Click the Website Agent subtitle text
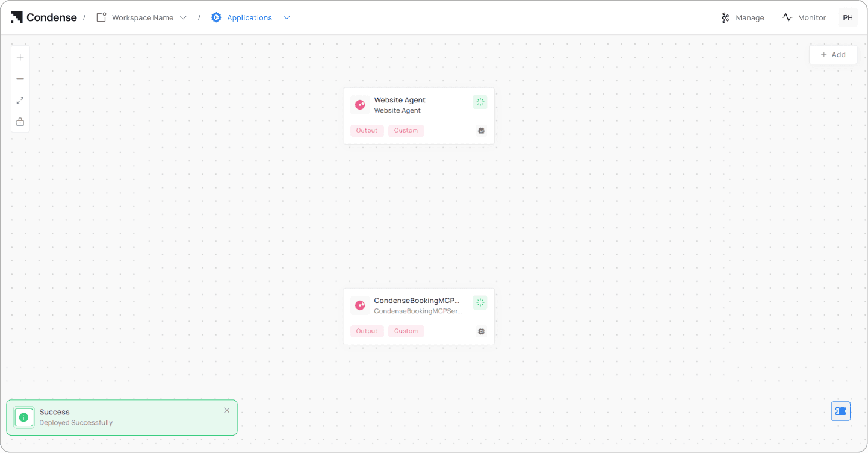The height and width of the screenshot is (453, 868). (397, 111)
